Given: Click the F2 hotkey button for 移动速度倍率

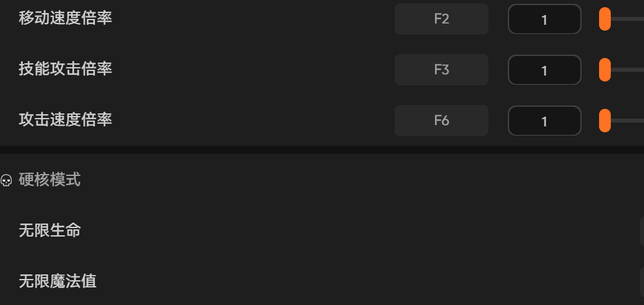Looking at the screenshot, I should (x=441, y=19).
